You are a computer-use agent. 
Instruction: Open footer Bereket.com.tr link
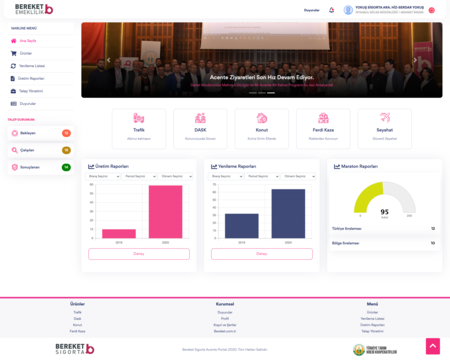click(x=225, y=331)
